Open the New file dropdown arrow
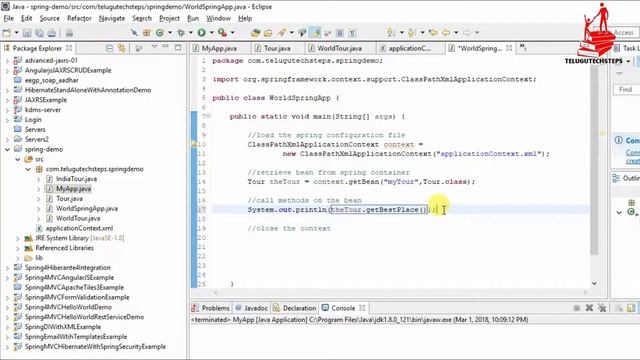Image resolution: width=640 pixels, height=360 pixels. pos(16,33)
